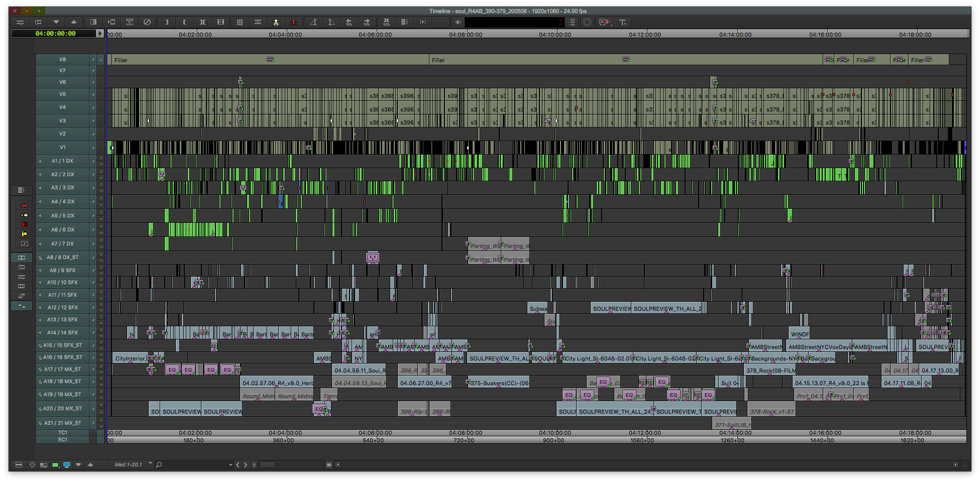
Task: Click the blue monitor icon in bottom bar
Action: pyautogui.click(x=67, y=465)
